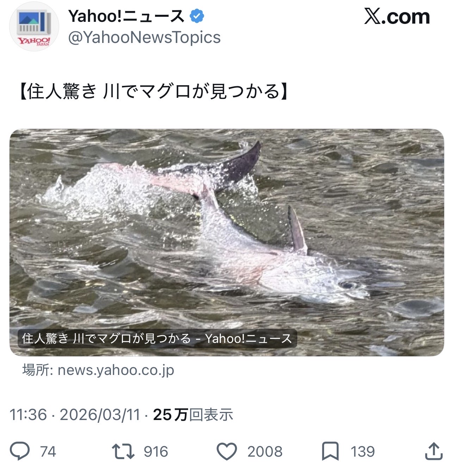Open Yahoo!ニュース display name

click(126, 16)
